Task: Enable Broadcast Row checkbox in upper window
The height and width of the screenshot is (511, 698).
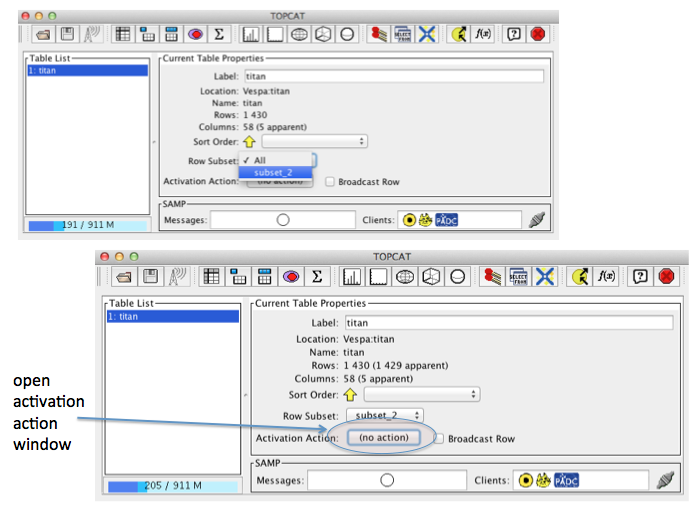Action: point(330,182)
